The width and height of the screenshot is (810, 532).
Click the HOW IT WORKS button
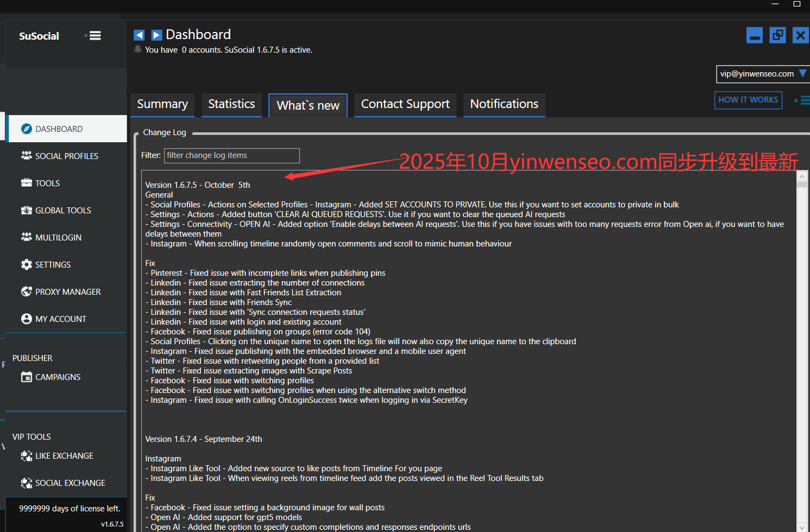click(748, 100)
